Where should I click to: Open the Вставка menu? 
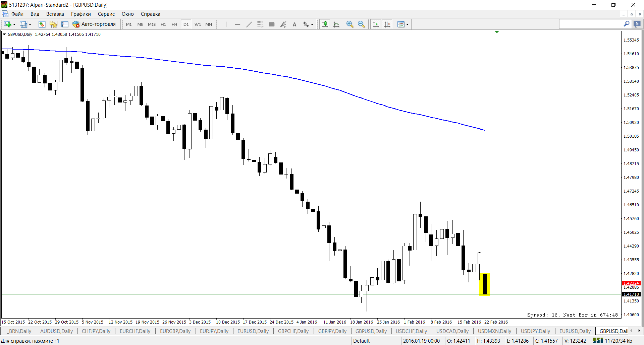(x=55, y=14)
